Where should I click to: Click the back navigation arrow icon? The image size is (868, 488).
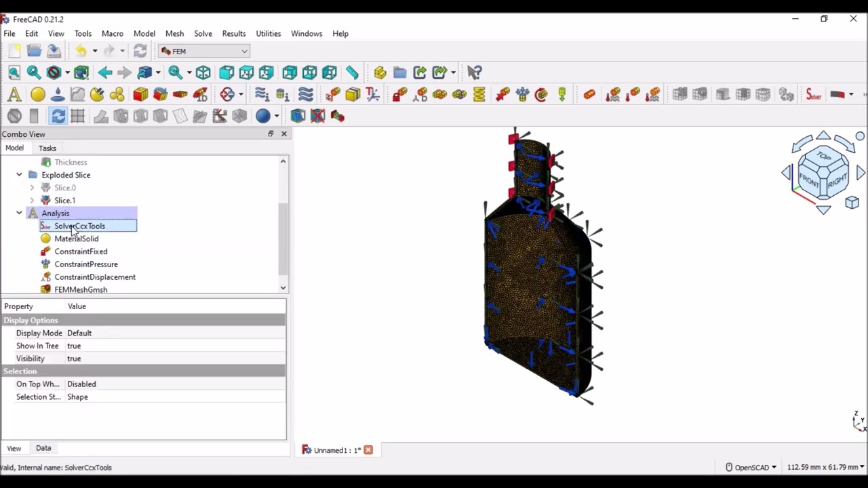pos(104,73)
